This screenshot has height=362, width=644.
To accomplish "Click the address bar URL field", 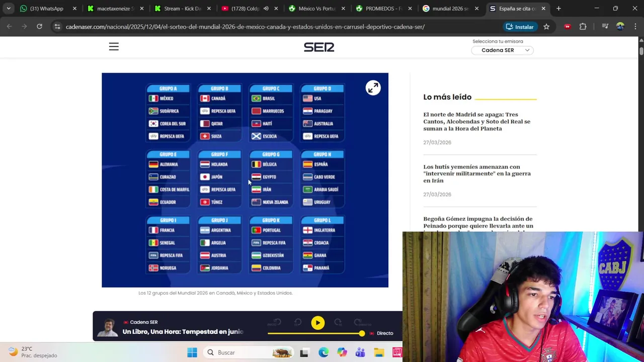I will coord(245,27).
